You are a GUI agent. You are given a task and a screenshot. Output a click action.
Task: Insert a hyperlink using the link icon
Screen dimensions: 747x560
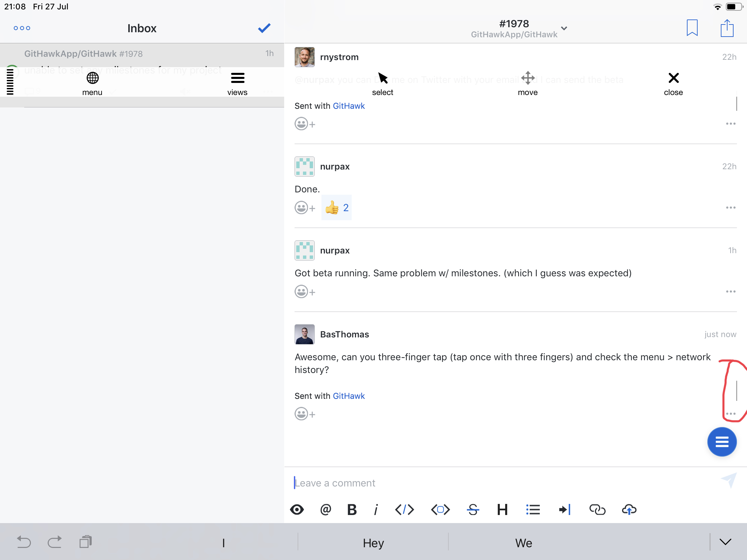(x=597, y=509)
